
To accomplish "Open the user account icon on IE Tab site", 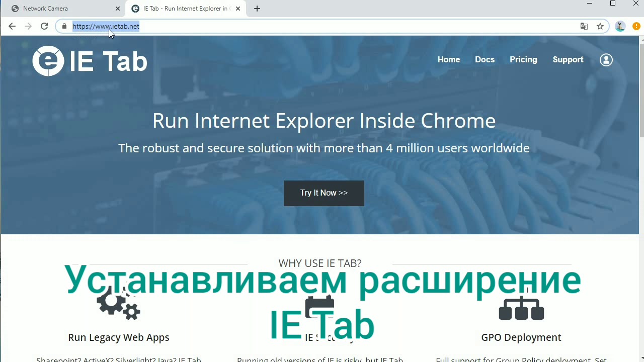I will pos(606,60).
